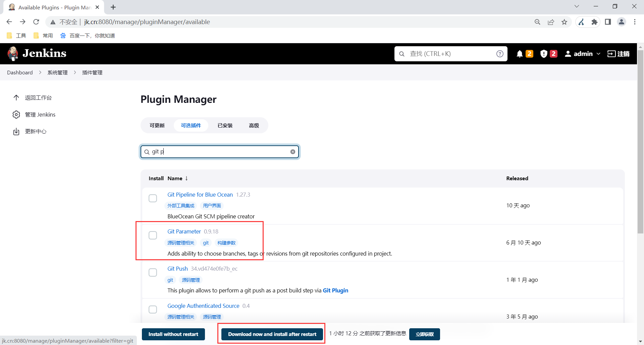Click Install without restart button

click(173, 334)
